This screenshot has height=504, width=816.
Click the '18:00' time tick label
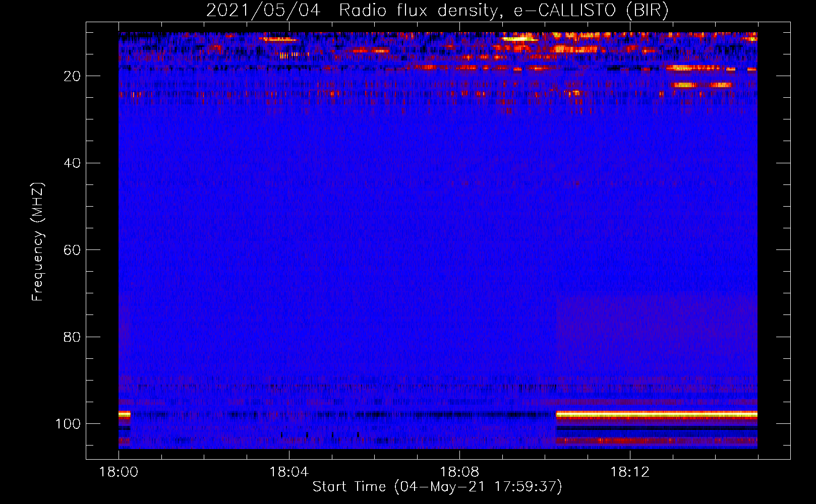click(119, 472)
